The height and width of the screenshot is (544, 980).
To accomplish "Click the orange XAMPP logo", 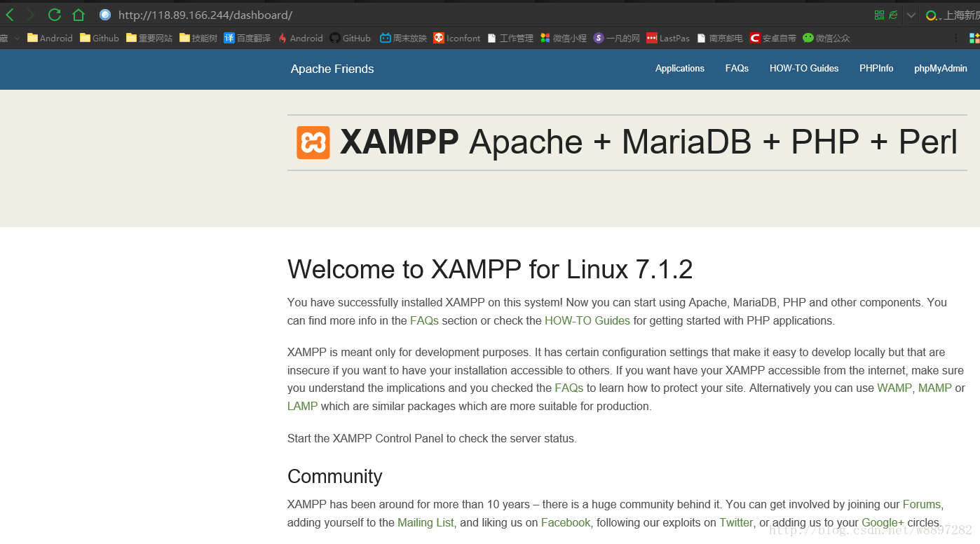I will pos(313,142).
